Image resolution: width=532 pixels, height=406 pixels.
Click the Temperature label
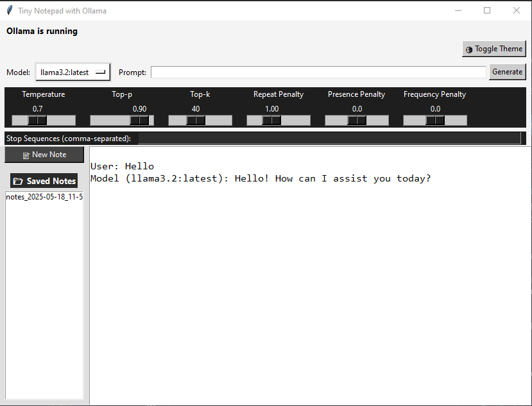coord(44,94)
